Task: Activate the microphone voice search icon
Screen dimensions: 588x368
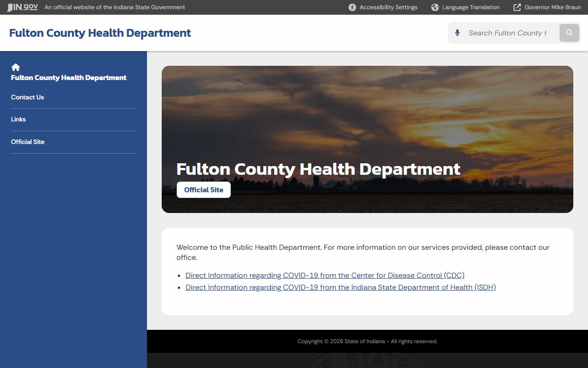Action: click(457, 33)
